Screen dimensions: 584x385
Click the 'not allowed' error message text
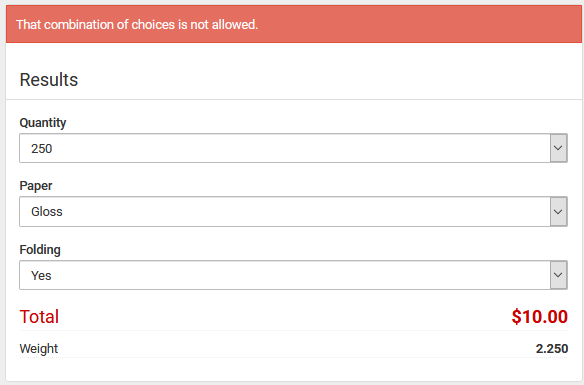(137, 25)
